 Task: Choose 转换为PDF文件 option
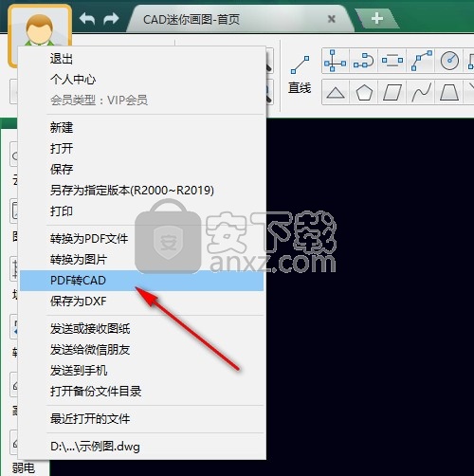[141, 239]
